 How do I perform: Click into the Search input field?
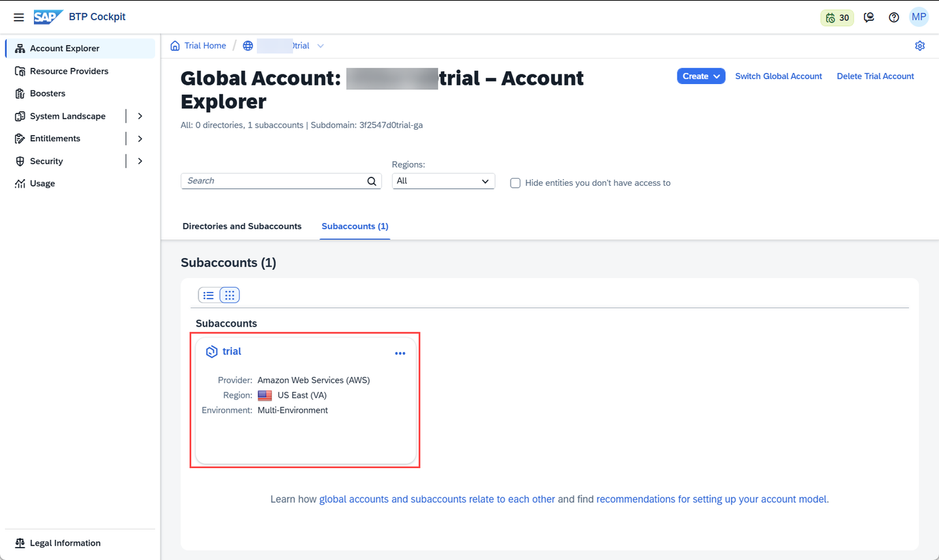click(274, 181)
